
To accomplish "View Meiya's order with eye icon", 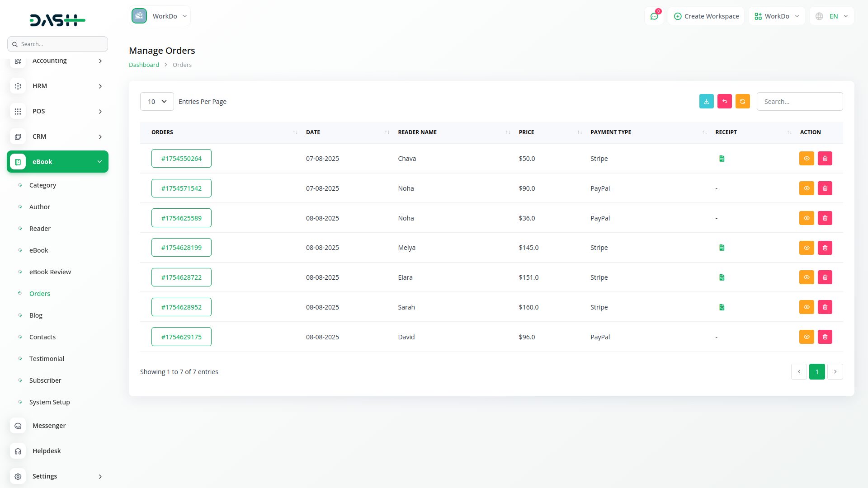I will coord(806,248).
